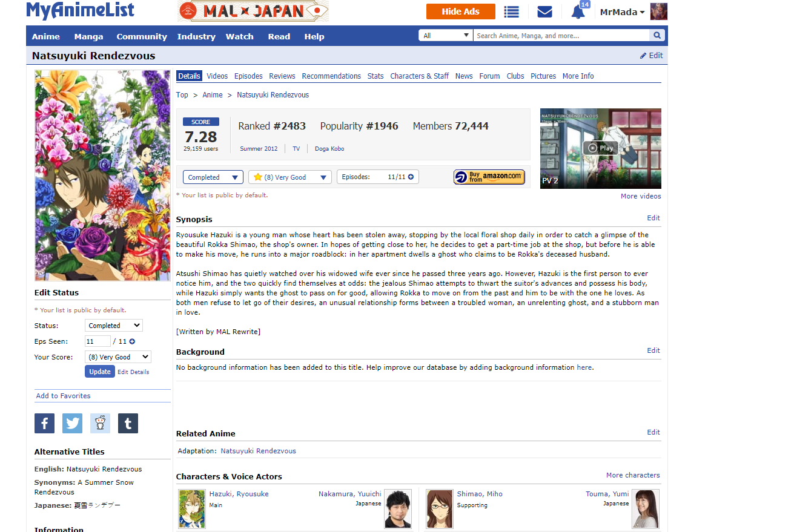This screenshot has width=794, height=532.
Task: Edit the Background section
Action: (x=653, y=350)
